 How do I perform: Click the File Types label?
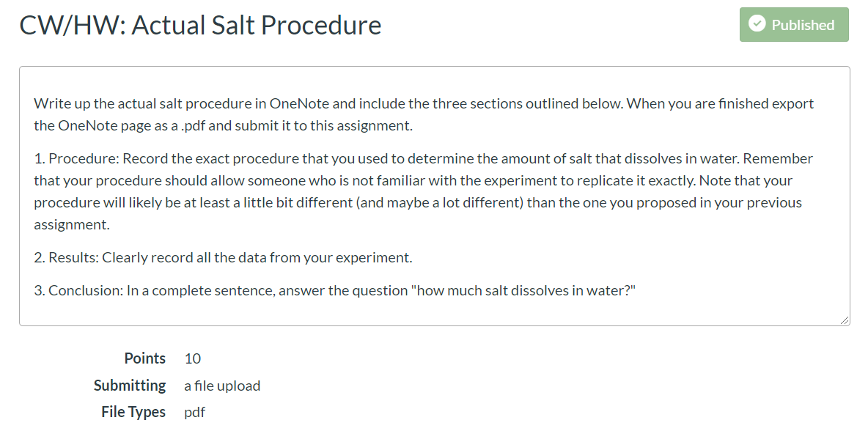tap(133, 412)
